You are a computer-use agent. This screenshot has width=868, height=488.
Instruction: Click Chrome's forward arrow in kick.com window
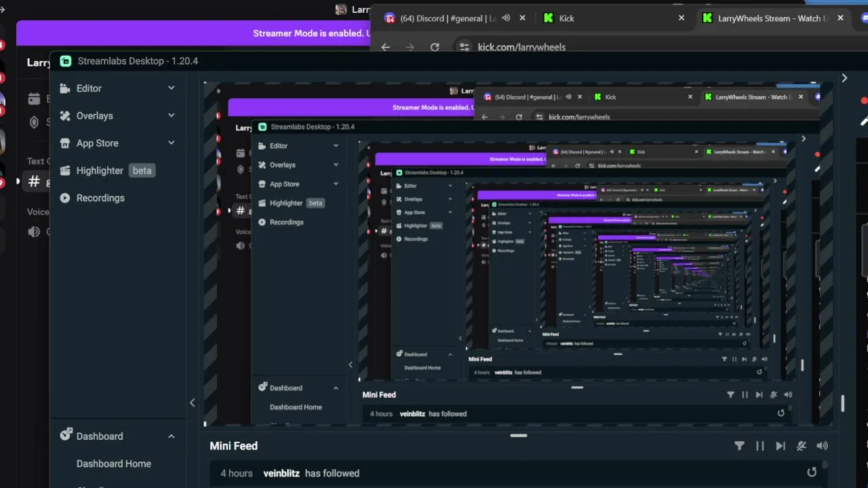click(410, 47)
